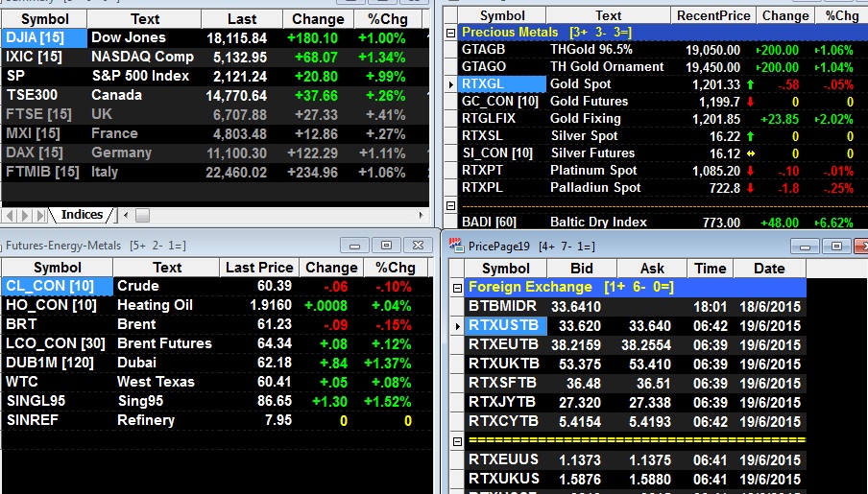The width and height of the screenshot is (868, 494).
Task: Maximize the PricePage19 window
Action: coord(836,247)
